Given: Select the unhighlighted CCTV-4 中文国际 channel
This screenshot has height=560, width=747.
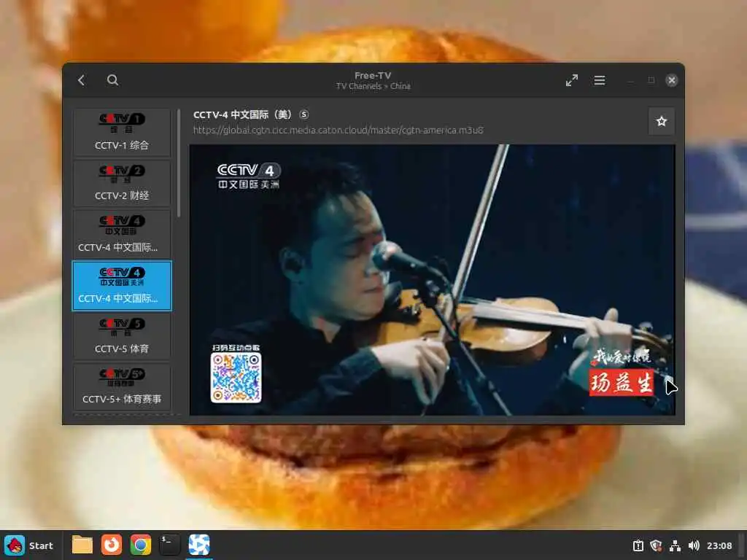Looking at the screenshot, I should [122, 234].
